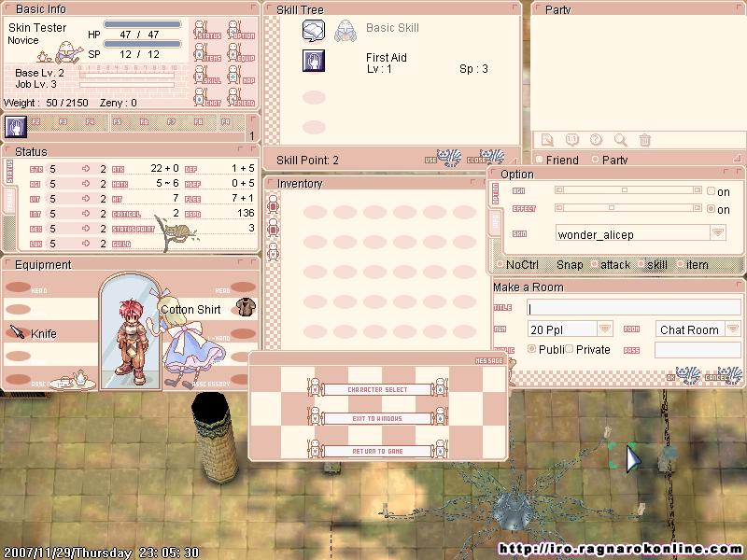Select first inventory category tab
The image size is (747, 560).
(273, 205)
